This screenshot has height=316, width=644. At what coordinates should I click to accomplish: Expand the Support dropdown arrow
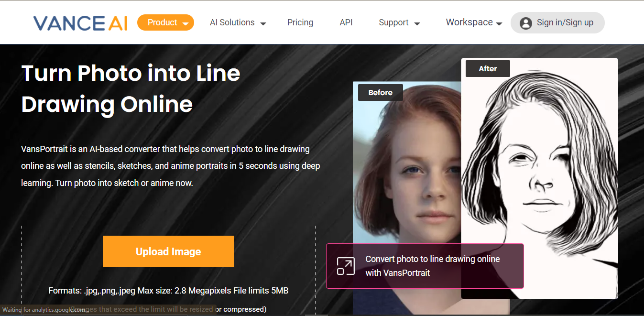[x=417, y=23]
